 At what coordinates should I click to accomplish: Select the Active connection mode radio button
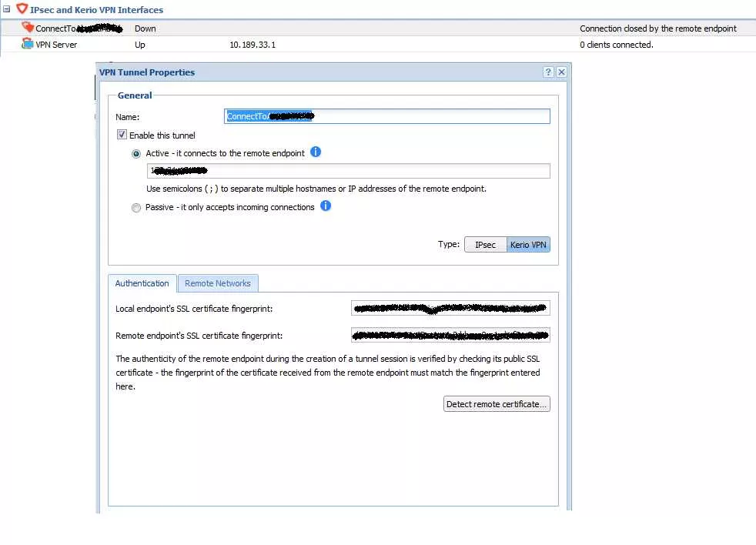pos(136,154)
